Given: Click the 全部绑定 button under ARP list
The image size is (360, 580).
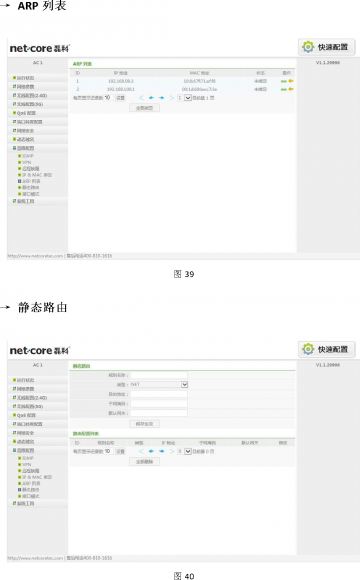Looking at the screenshot, I should coord(144,108).
